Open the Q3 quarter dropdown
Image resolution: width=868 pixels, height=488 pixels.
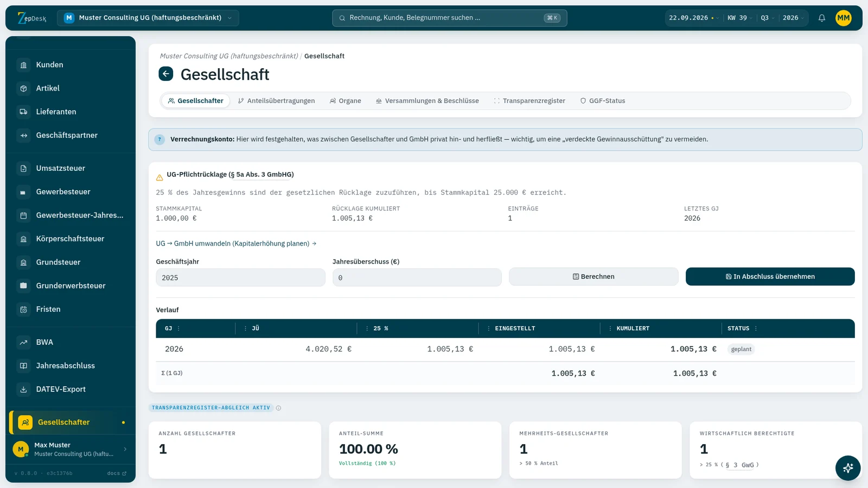(767, 18)
